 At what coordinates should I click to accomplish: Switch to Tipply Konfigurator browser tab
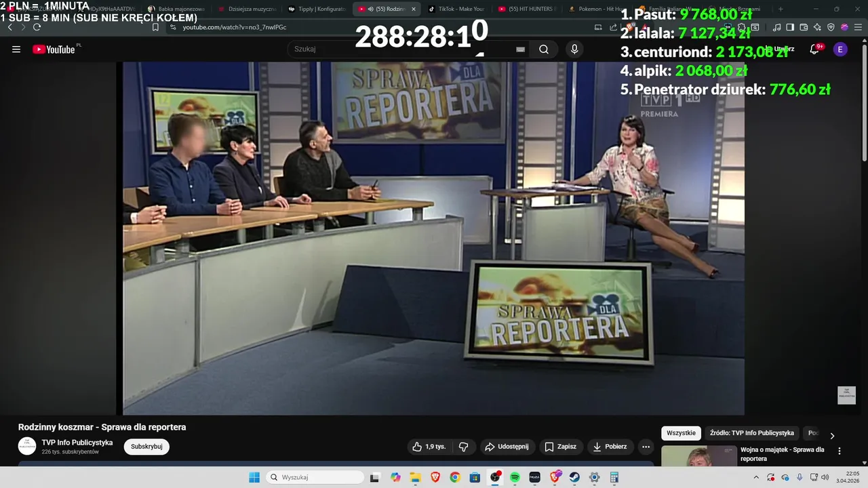tap(317, 9)
